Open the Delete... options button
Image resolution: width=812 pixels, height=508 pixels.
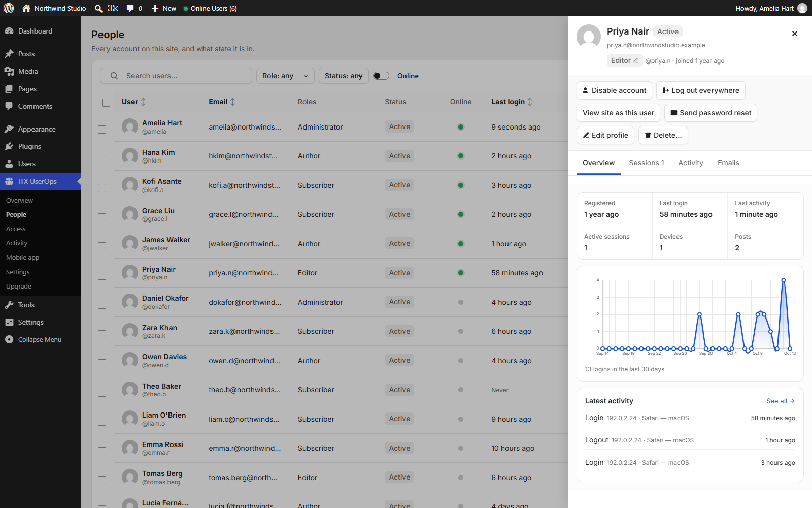tap(663, 135)
